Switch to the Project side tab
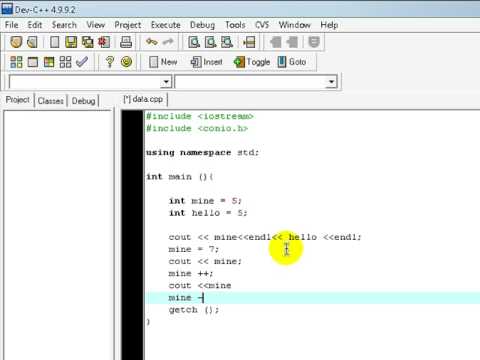This screenshot has width=480, height=360. point(18,100)
